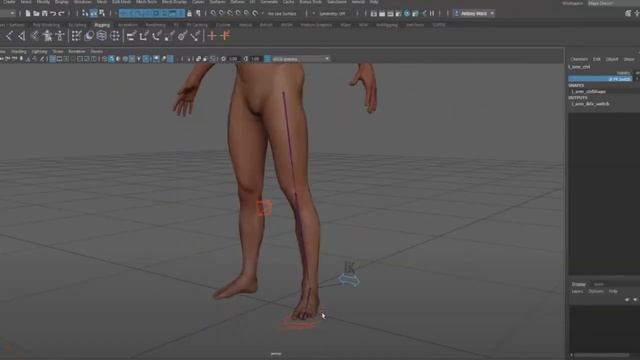Click the Lattice deformer shelf icon
Viewport: 640px width, 360px height.
pyautogui.click(x=102, y=36)
